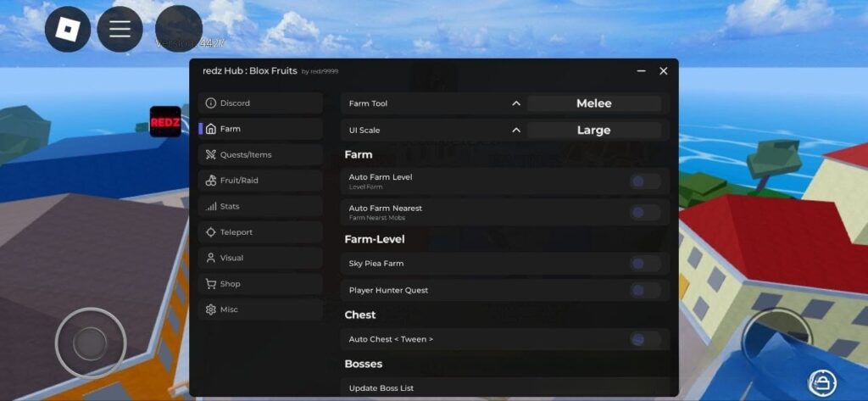
Task: Click the 'Chest' section heading
Action: pyautogui.click(x=359, y=315)
